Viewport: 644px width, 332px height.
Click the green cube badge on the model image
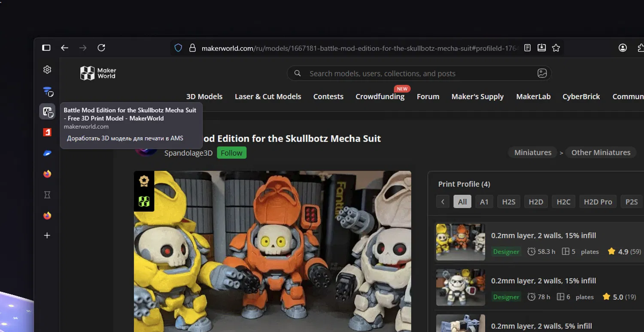point(144,201)
